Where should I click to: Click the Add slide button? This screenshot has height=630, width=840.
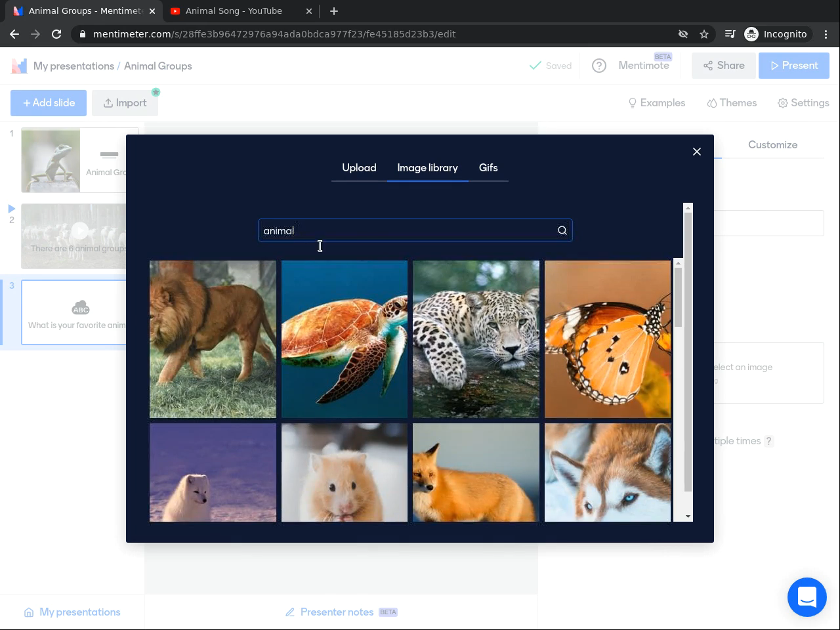pyautogui.click(x=49, y=103)
